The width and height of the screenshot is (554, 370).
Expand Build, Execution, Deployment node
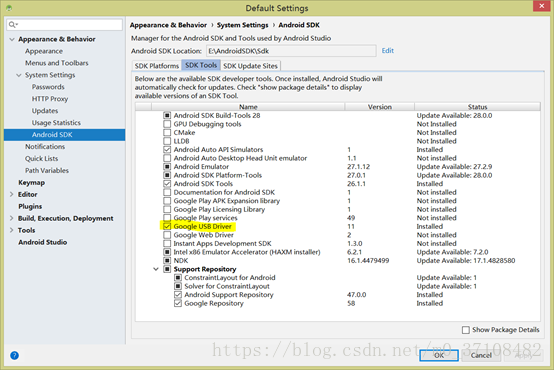point(12,218)
